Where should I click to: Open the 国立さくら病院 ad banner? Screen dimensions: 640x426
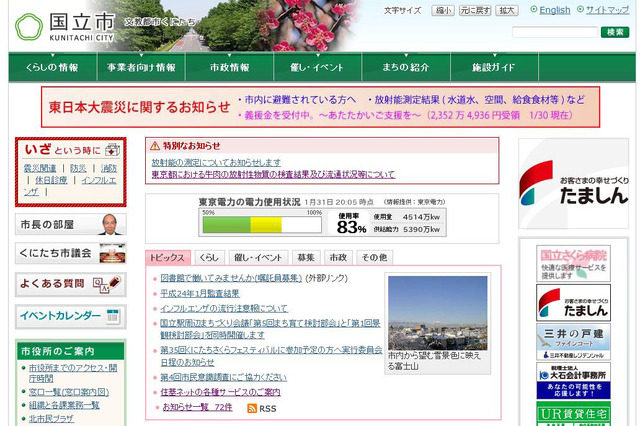pos(573,264)
